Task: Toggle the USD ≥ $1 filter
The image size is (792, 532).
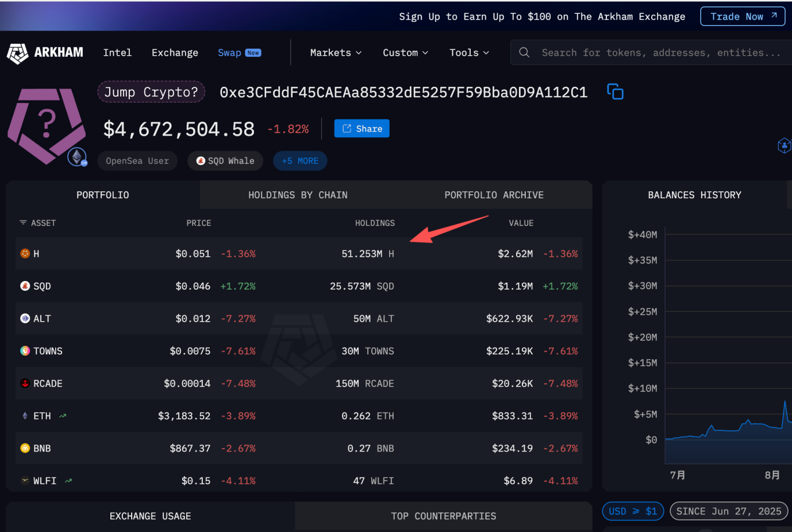Action: tap(633, 511)
